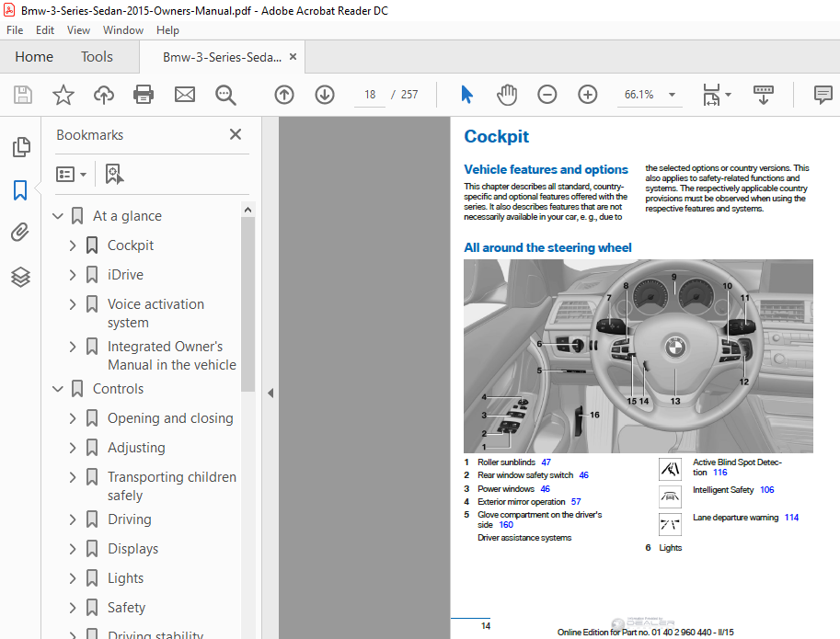Print the document with printer icon
Viewport: 840px width, 639px height.
click(x=144, y=95)
